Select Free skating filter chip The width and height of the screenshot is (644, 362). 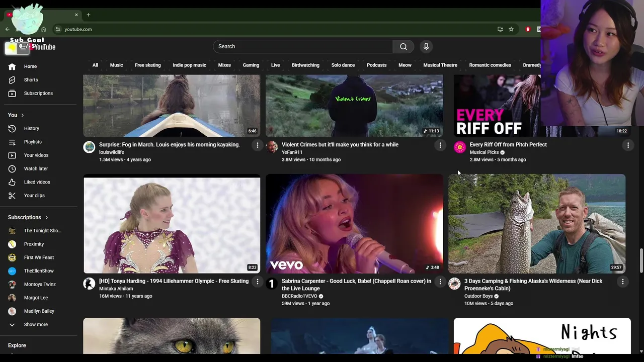coord(148,65)
